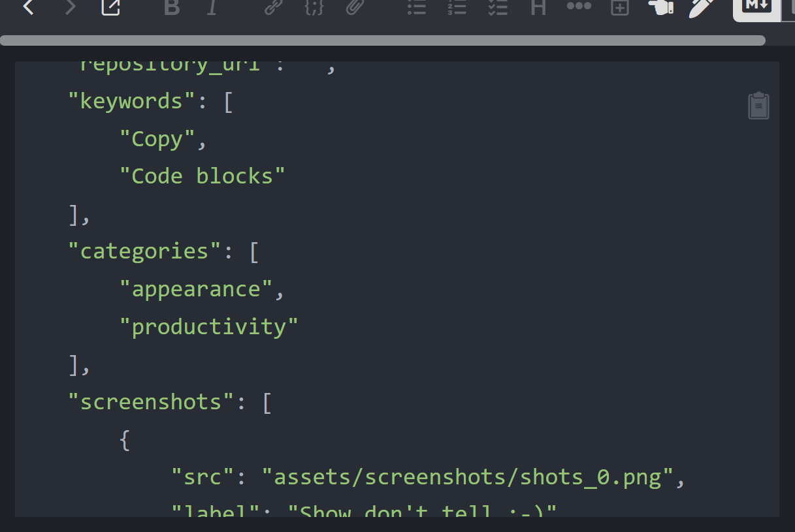
Task: Copy the code block using clipboard icon
Action: tap(758, 105)
